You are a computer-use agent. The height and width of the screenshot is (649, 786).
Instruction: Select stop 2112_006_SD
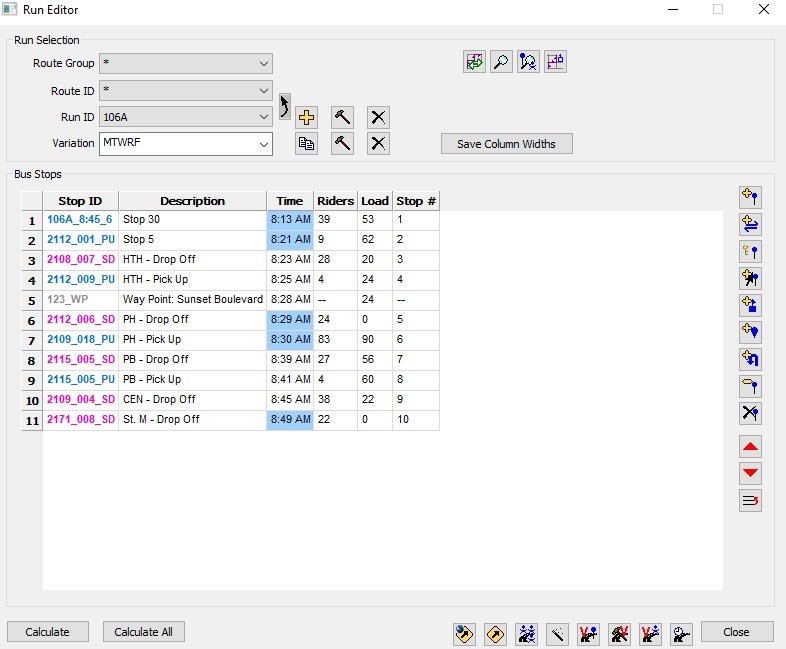point(81,320)
